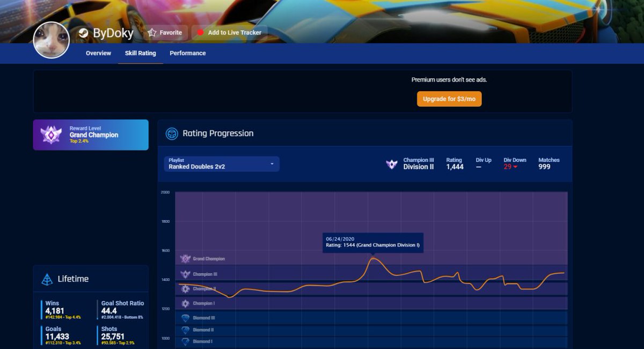
Task: Click the Champion II rank icon on chart
Action: tap(186, 289)
